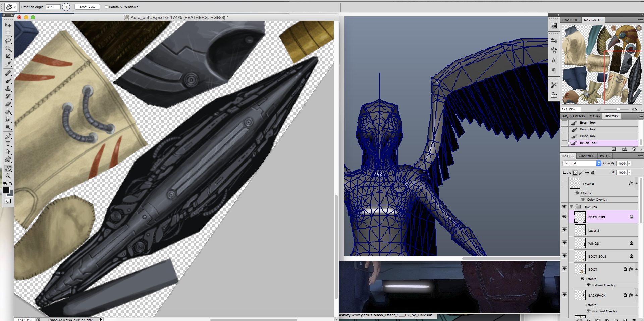Delete current history state
The image size is (644, 321).
634,149
